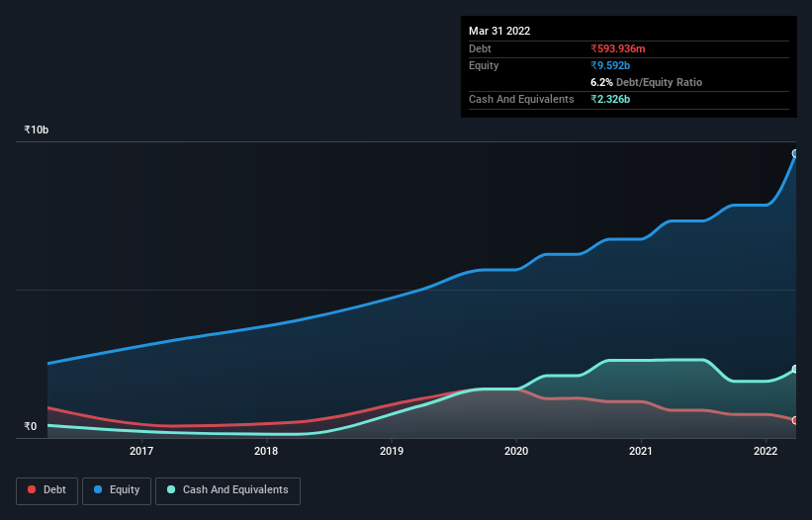Click the ₹593.936m debt value

coord(618,48)
